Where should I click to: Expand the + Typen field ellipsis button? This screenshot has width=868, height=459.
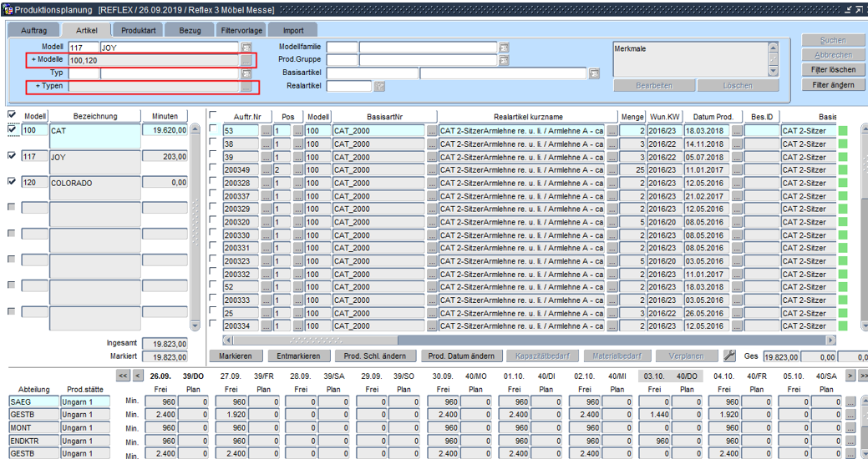coord(246,87)
